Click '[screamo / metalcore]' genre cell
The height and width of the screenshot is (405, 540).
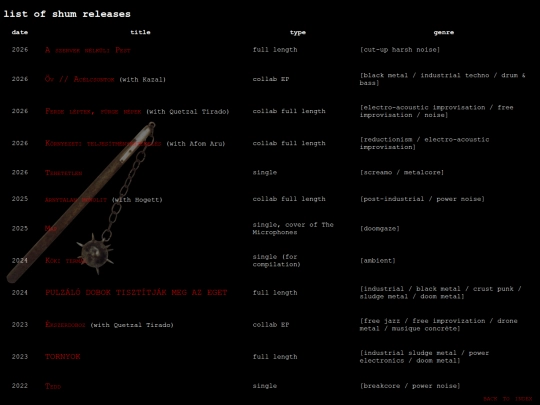click(x=402, y=172)
